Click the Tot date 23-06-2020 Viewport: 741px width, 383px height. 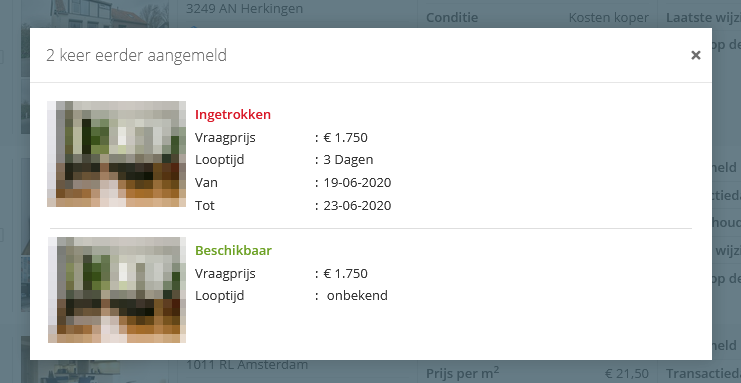(x=357, y=206)
